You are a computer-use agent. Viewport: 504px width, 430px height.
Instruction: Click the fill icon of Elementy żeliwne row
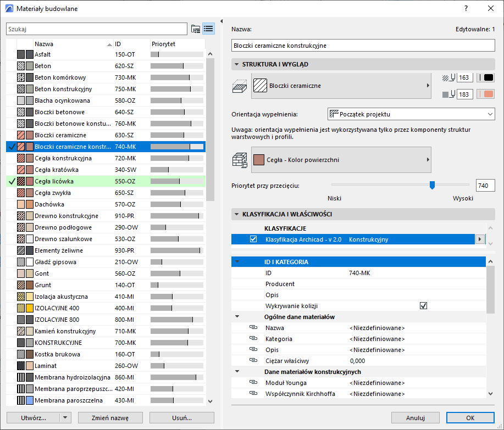point(21,250)
